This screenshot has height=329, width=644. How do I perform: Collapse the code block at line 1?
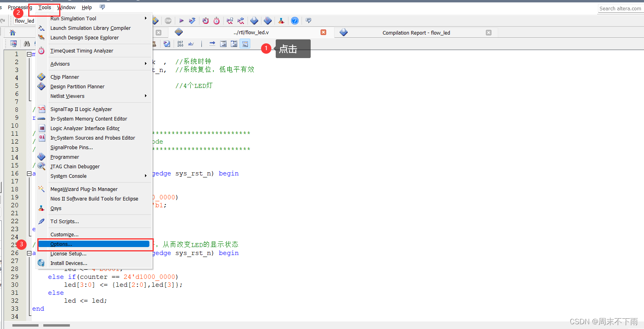pyautogui.click(x=29, y=54)
